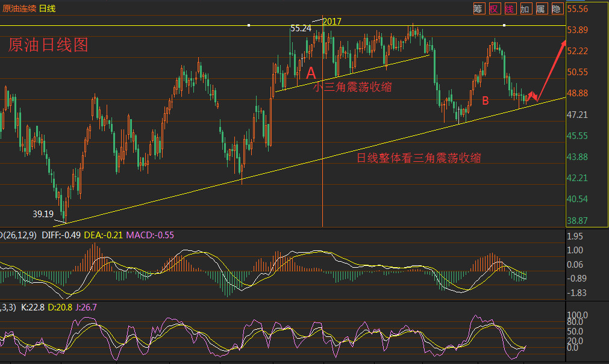Select the red letter A annotation

[311, 73]
